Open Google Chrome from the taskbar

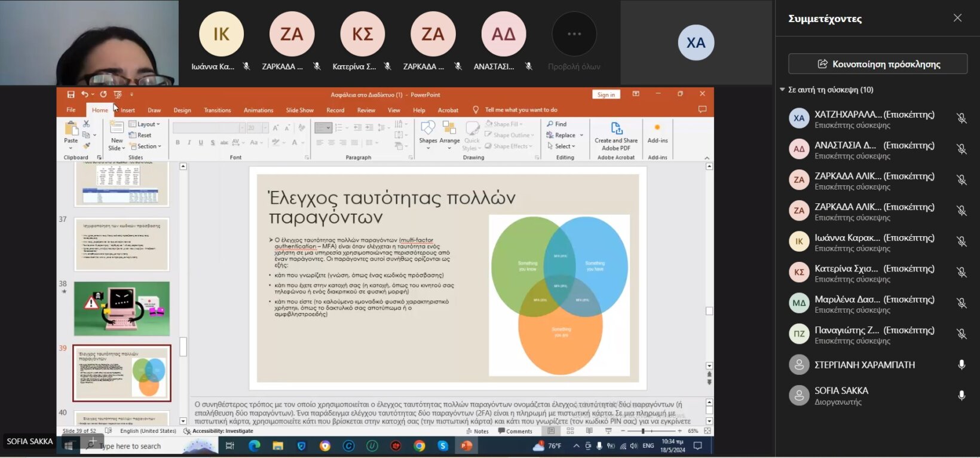tap(419, 446)
